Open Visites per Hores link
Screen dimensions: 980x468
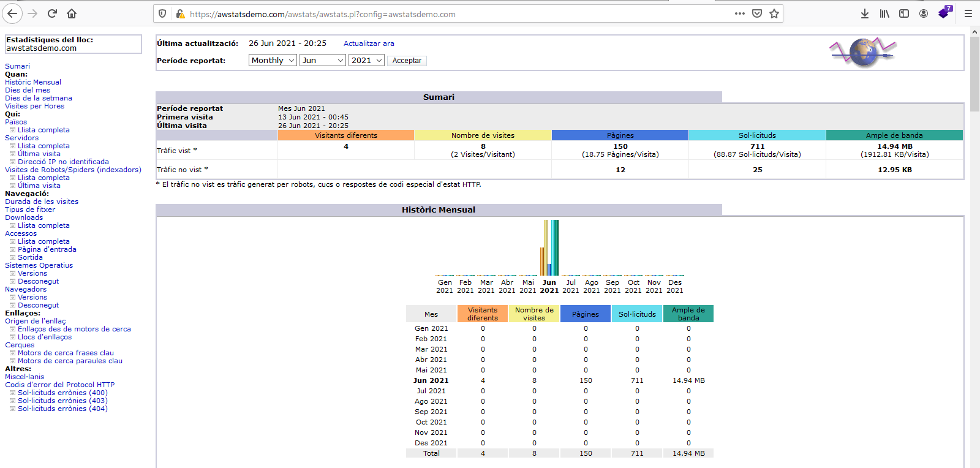34,106
